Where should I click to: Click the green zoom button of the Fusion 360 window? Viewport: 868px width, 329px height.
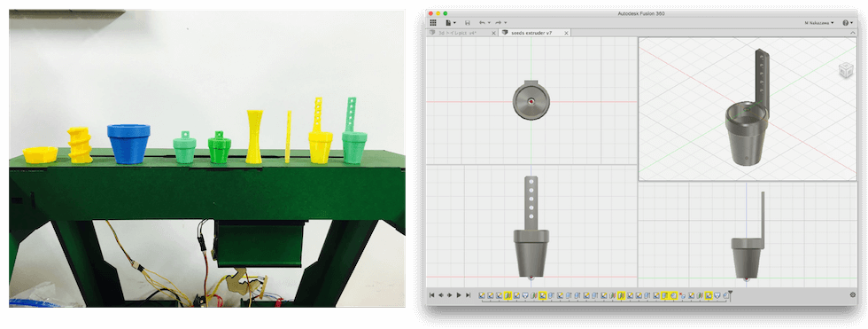pos(446,13)
